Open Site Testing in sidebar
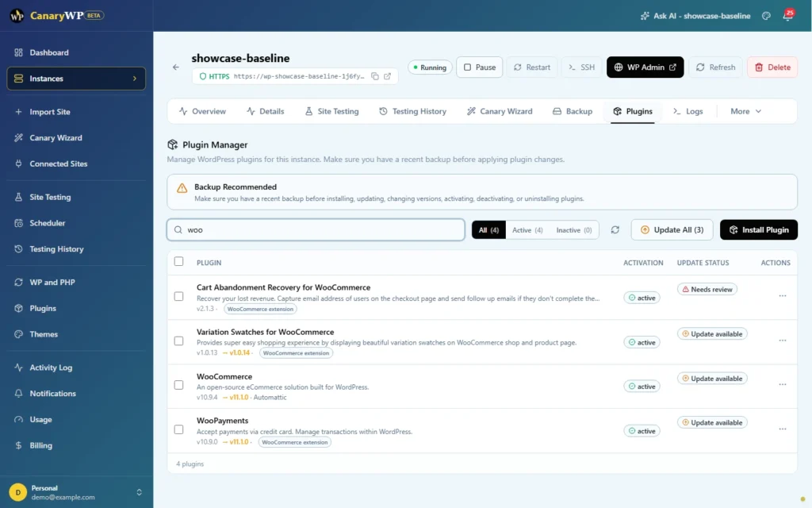Image resolution: width=812 pixels, height=508 pixels. (x=76, y=197)
